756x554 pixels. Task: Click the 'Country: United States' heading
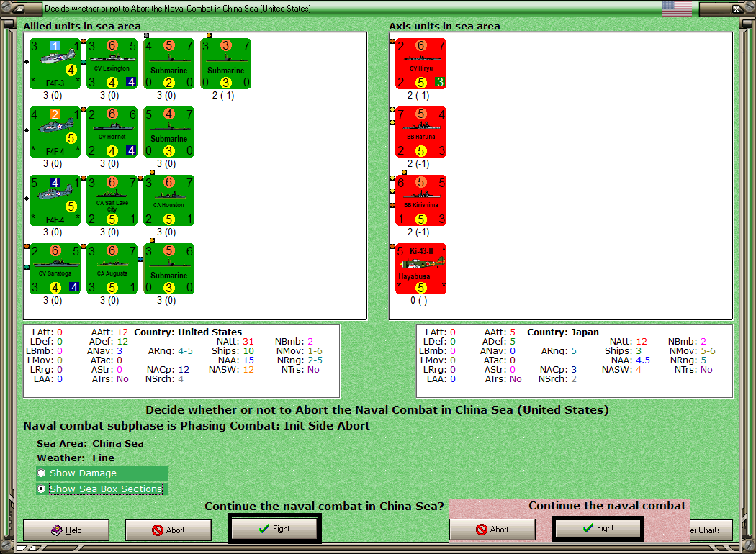[x=188, y=332]
